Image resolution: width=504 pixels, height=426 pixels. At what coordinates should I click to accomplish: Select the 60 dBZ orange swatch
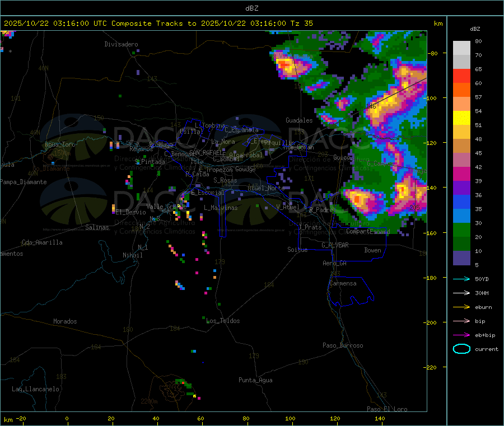click(461, 90)
